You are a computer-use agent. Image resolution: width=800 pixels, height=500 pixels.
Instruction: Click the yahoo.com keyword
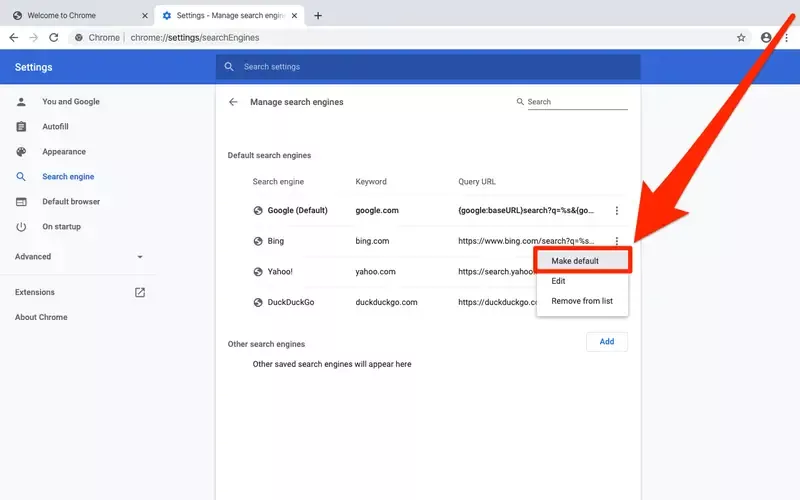pyautogui.click(x=376, y=271)
